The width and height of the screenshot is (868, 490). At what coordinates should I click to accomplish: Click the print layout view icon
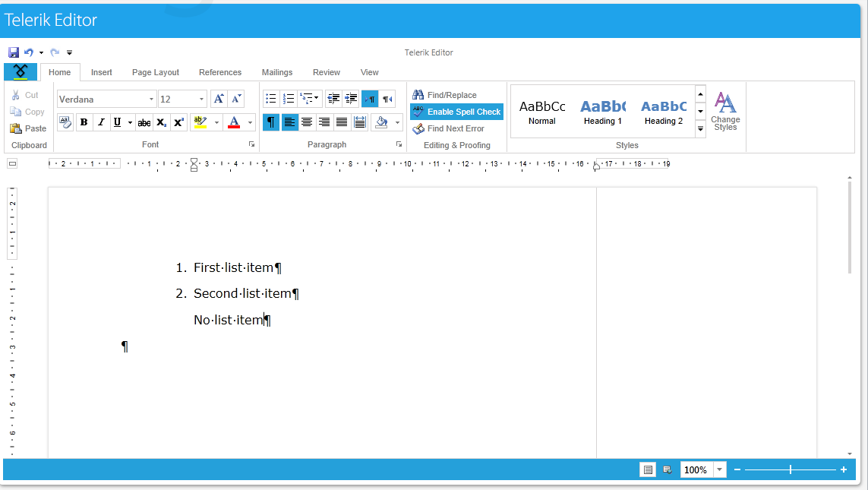pos(648,470)
